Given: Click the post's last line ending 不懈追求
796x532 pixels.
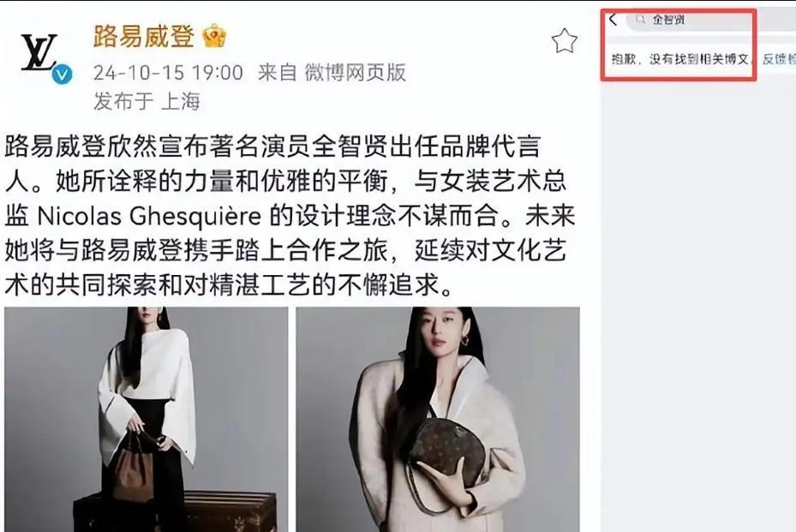Looking at the screenshot, I should (x=229, y=284).
